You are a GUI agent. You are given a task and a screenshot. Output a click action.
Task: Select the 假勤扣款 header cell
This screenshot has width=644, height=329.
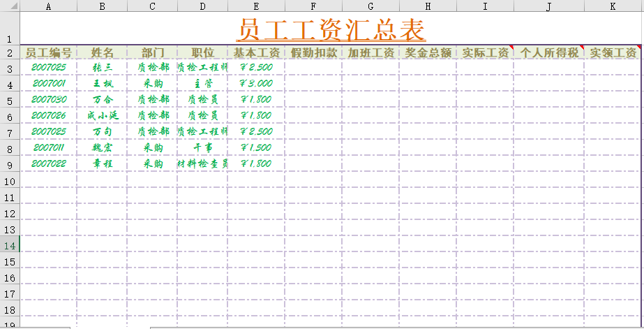(313, 52)
